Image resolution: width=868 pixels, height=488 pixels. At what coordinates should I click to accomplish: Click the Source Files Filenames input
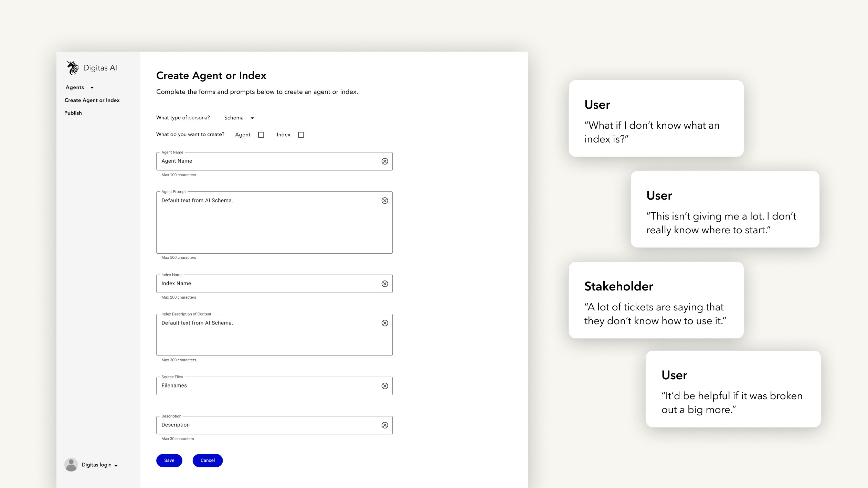pos(268,386)
